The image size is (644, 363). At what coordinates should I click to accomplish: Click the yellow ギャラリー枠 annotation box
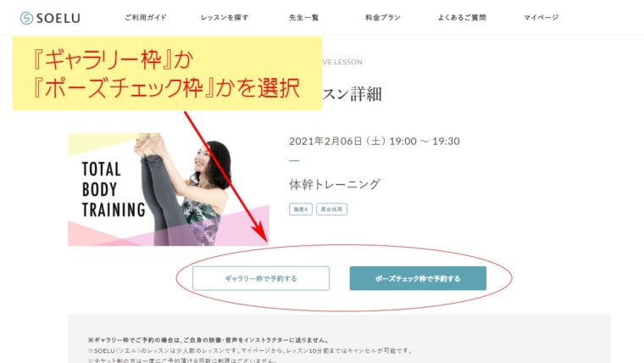tap(167, 73)
